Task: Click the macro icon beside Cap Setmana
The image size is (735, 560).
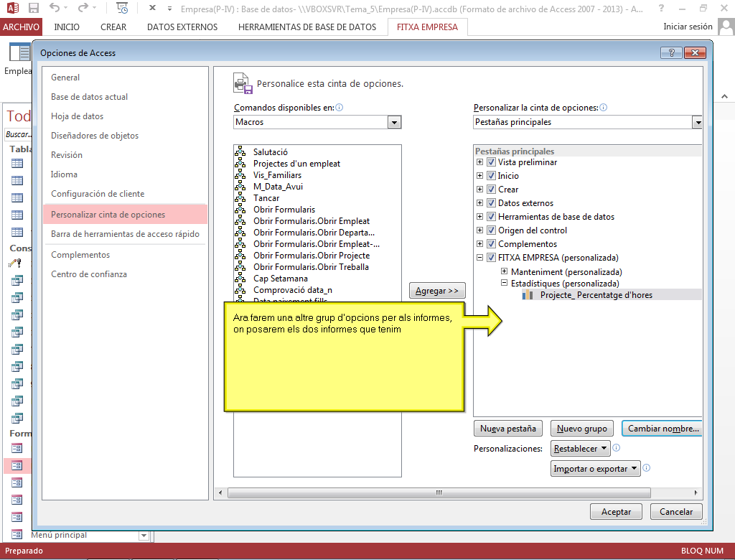Action: [240, 278]
